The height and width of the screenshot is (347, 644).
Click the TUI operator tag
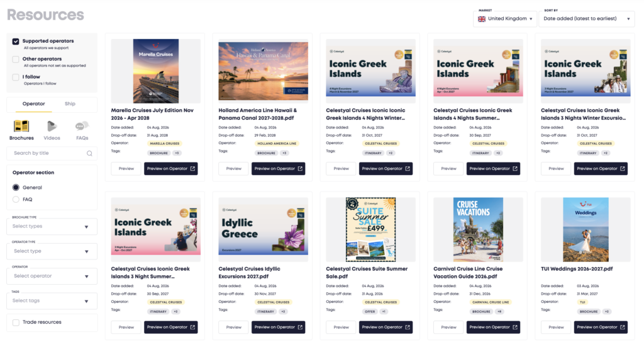(582, 302)
